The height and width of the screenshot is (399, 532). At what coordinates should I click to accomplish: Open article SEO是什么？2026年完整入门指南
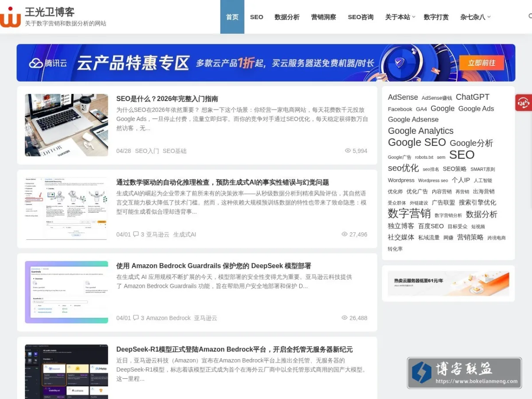[x=167, y=98]
